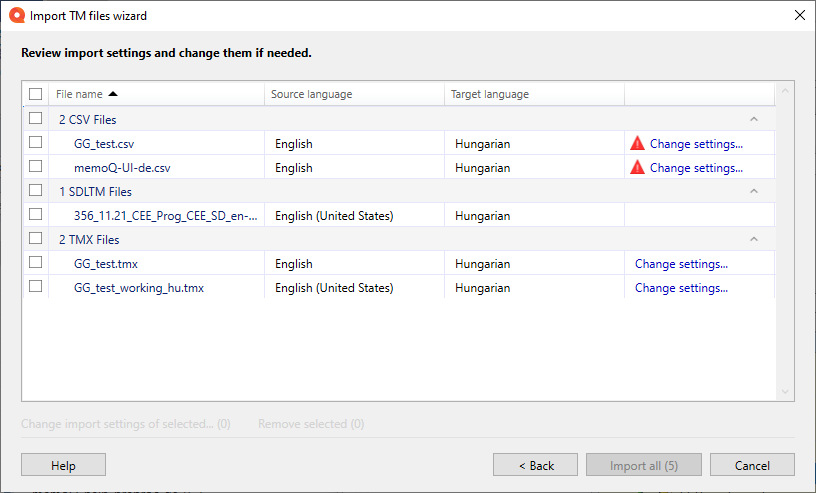Open Help for the wizard

63,465
